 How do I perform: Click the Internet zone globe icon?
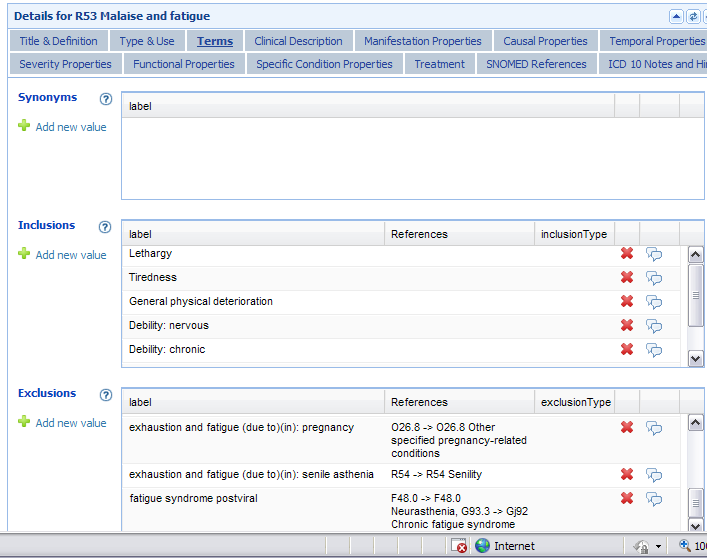[482, 546]
